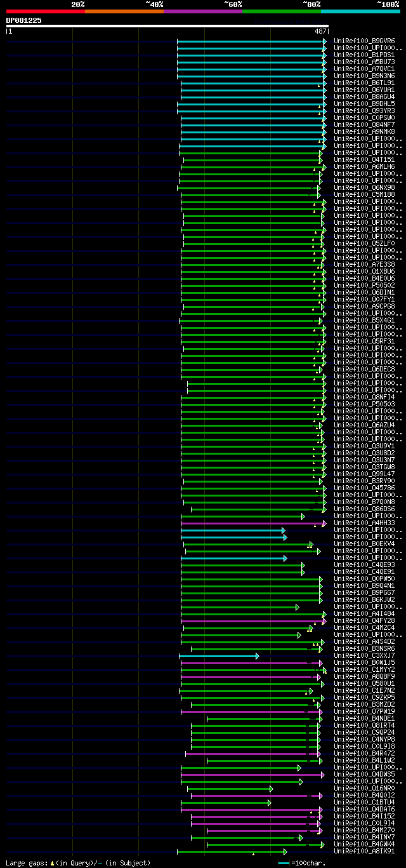
Task: Select the UniRef100_A6MLH6 label
Action: tap(363, 166)
